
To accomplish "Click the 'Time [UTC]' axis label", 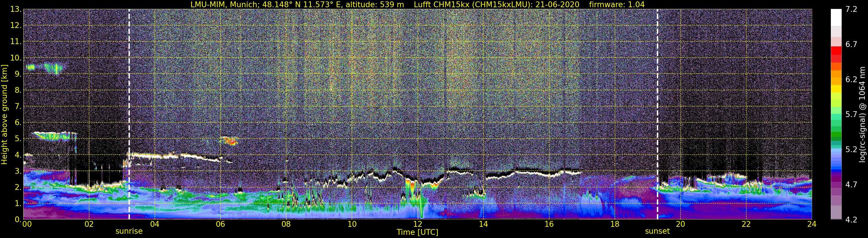I will click(417, 232).
